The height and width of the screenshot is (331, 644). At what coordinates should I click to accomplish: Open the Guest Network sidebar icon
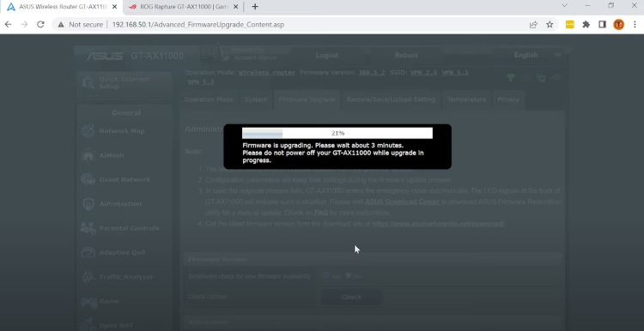pyautogui.click(x=88, y=180)
